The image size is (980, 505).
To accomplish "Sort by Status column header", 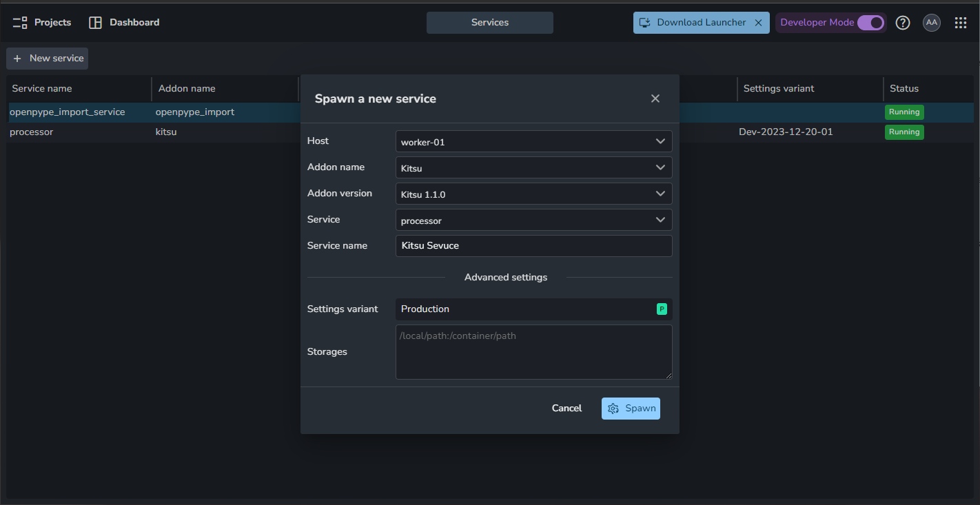I will (904, 89).
